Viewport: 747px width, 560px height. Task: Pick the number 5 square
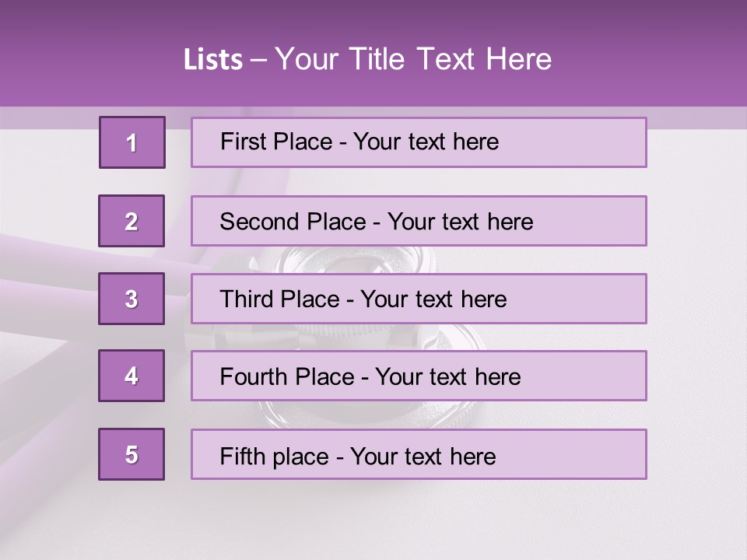(132, 454)
